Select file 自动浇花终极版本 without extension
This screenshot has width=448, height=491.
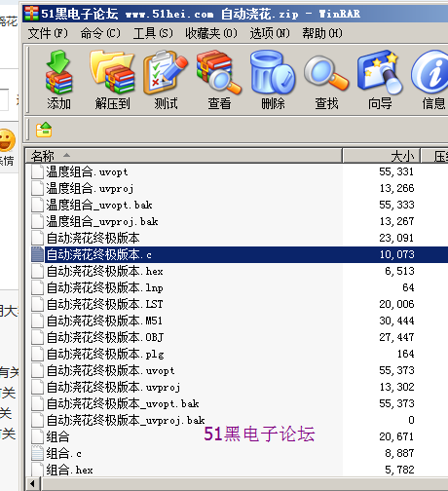(93, 238)
